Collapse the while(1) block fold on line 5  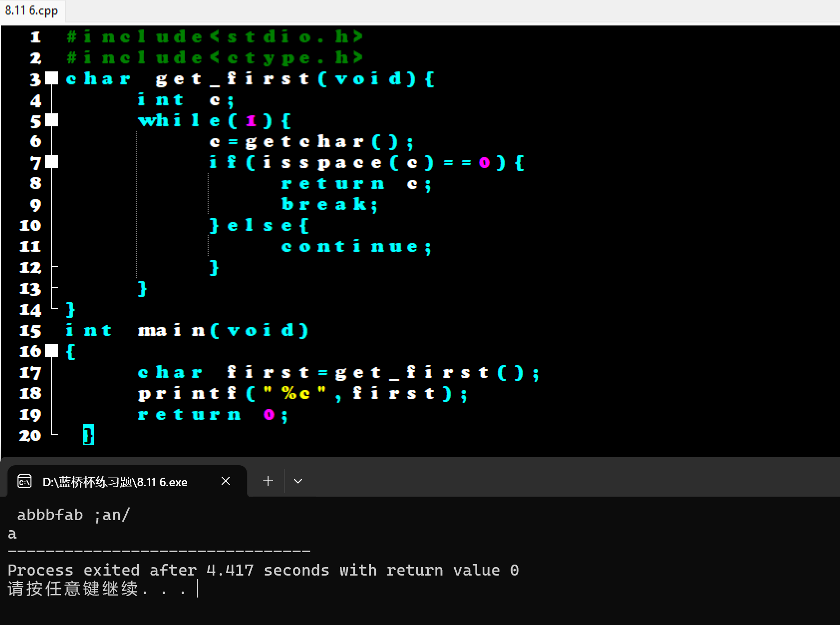[x=51, y=120]
